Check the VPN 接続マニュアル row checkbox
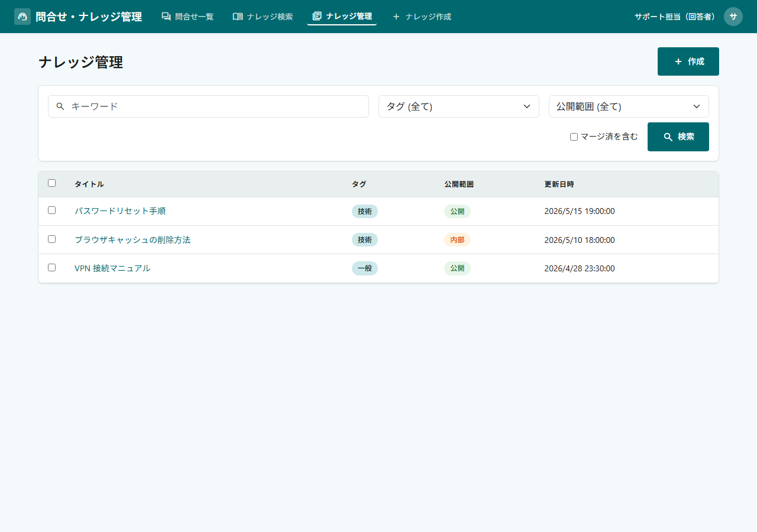Screen dimensions: 757x532 click(x=51, y=268)
